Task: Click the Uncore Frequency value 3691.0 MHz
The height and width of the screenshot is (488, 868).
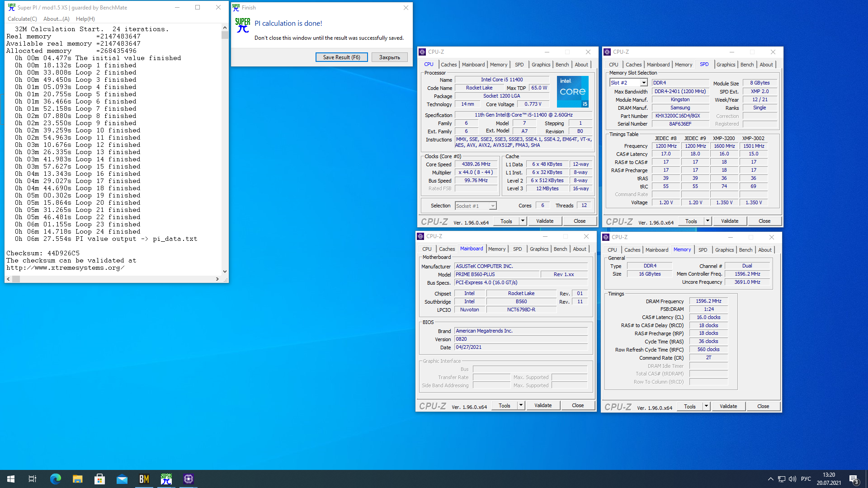Action: [x=747, y=282]
